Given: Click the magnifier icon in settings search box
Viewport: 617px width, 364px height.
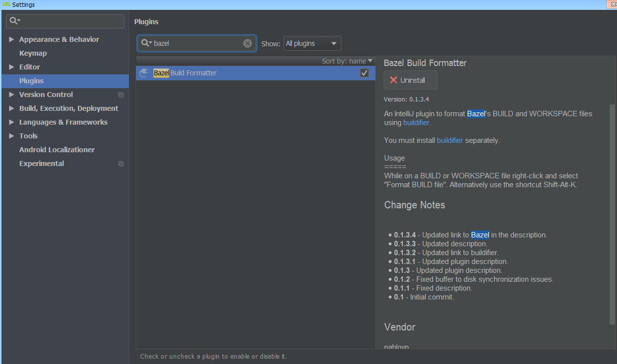Looking at the screenshot, I should (14, 21).
